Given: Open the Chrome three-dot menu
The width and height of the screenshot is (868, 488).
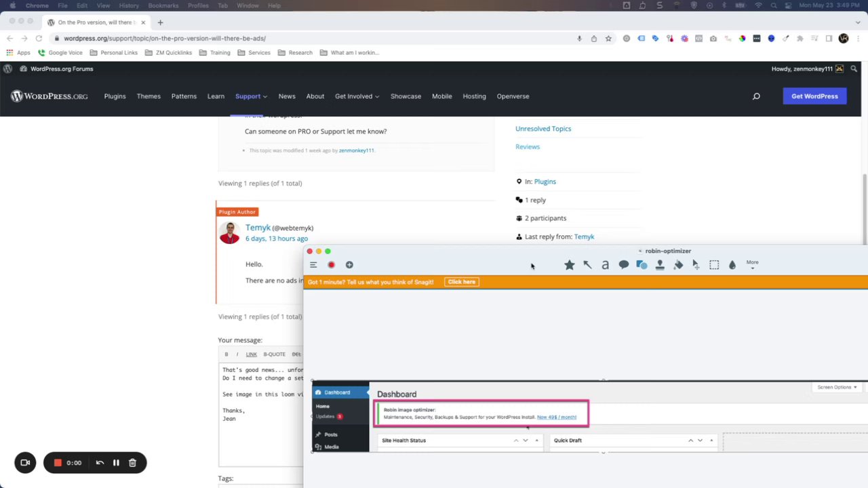Looking at the screenshot, I should pyautogui.click(x=857, y=39).
